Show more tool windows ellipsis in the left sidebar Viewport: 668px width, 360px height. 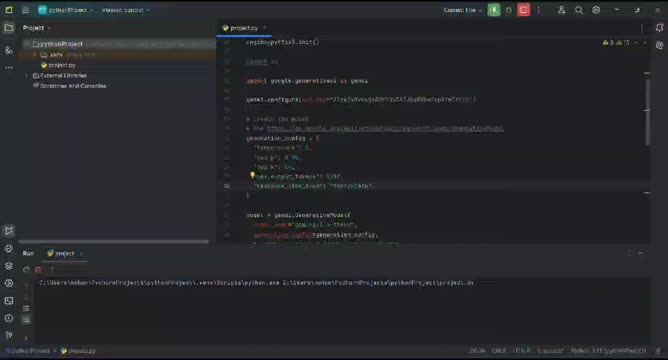point(9,67)
